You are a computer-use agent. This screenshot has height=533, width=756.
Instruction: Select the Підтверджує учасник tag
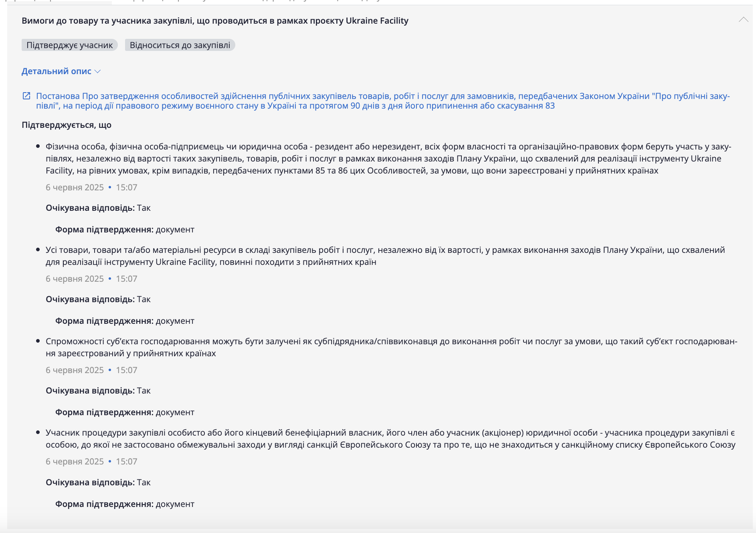click(69, 45)
